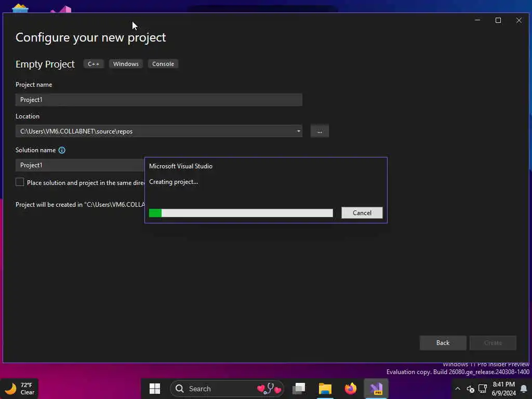The width and height of the screenshot is (532, 399).
Task: Launch Firefox from the taskbar
Action: [x=351, y=389]
